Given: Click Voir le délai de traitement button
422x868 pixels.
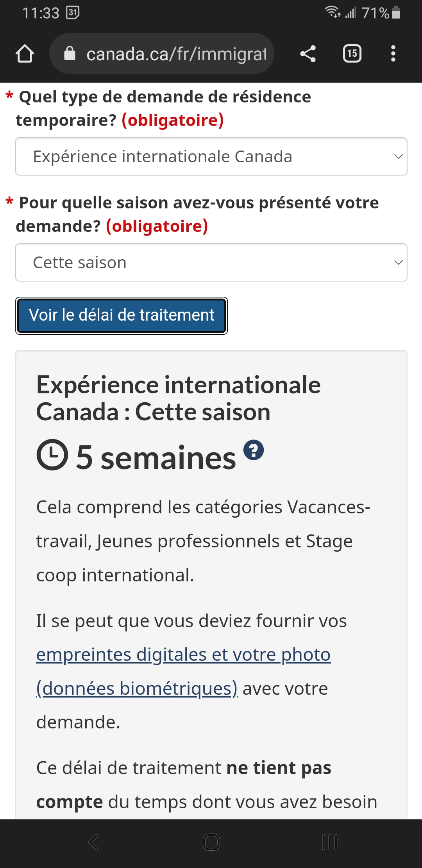Looking at the screenshot, I should 122,316.
